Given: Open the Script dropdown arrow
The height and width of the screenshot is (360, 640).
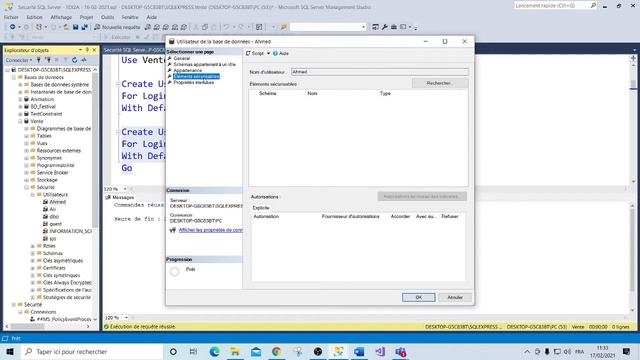Looking at the screenshot, I should pos(268,53).
